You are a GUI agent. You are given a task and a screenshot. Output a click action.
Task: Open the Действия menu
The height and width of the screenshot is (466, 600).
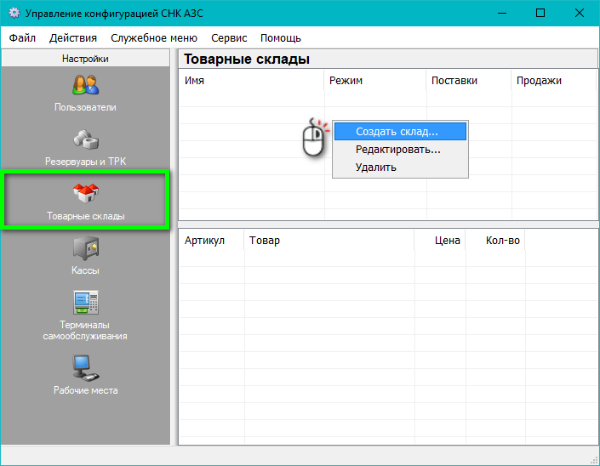pos(72,38)
